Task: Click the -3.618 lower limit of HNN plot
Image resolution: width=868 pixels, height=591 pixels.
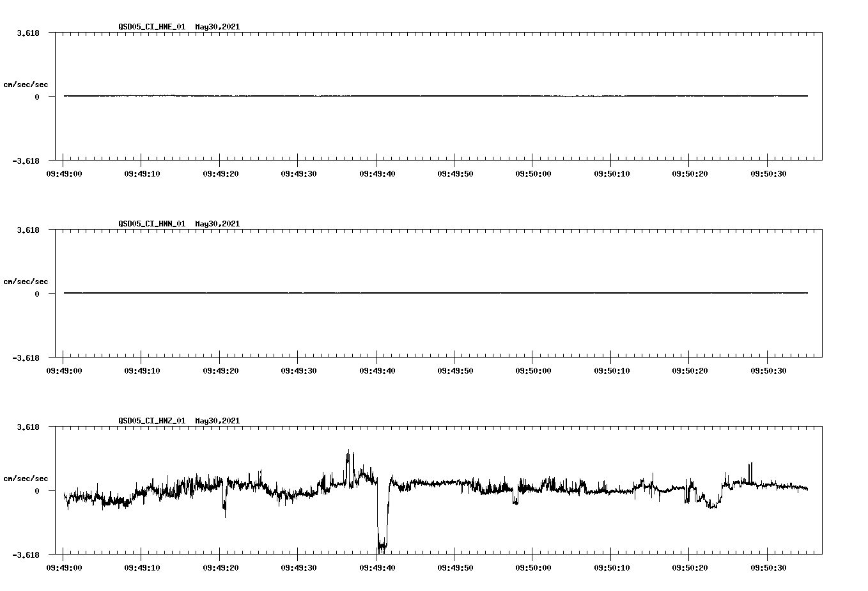Action: pyautogui.click(x=26, y=358)
